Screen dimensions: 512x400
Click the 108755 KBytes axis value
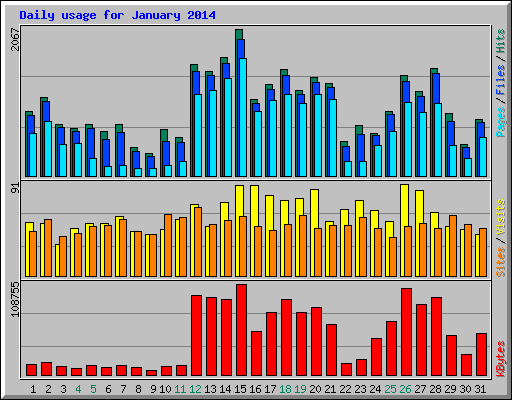tap(15, 299)
